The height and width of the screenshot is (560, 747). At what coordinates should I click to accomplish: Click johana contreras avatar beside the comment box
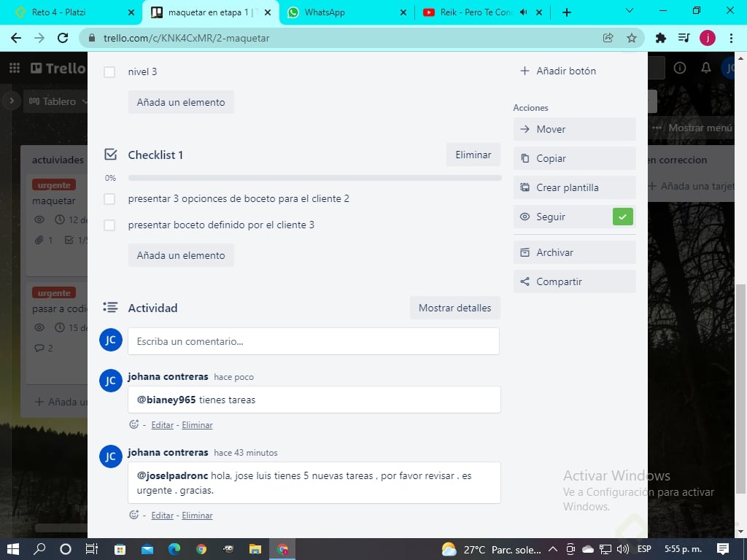click(x=110, y=340)
